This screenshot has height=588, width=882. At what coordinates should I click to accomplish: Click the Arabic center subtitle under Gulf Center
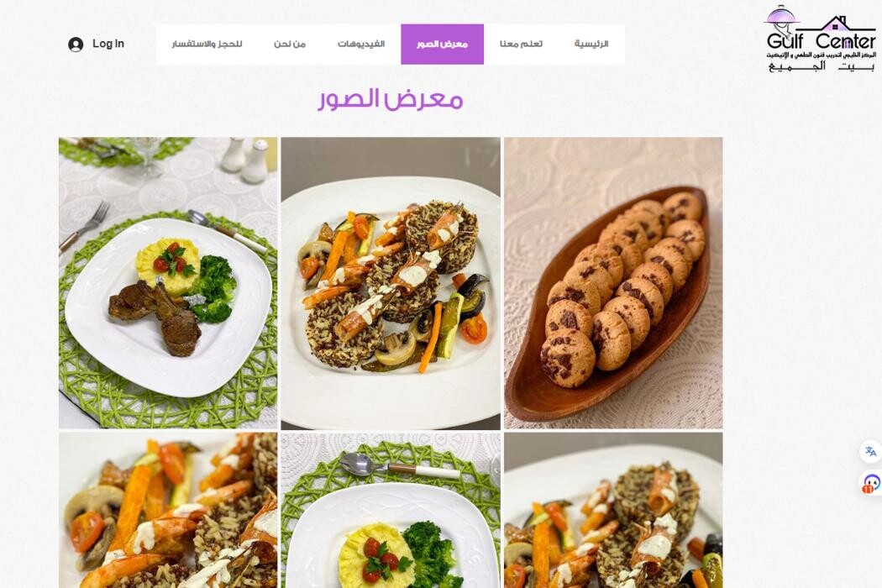point(821,55)
